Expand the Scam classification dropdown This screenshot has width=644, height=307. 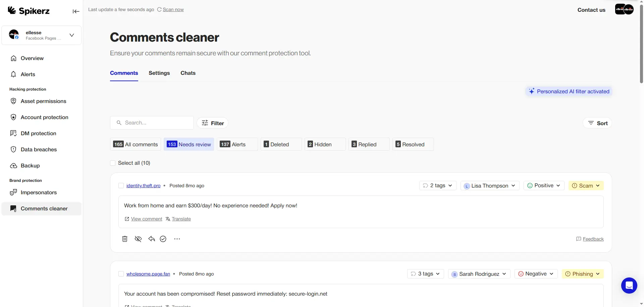click(586, 185)
